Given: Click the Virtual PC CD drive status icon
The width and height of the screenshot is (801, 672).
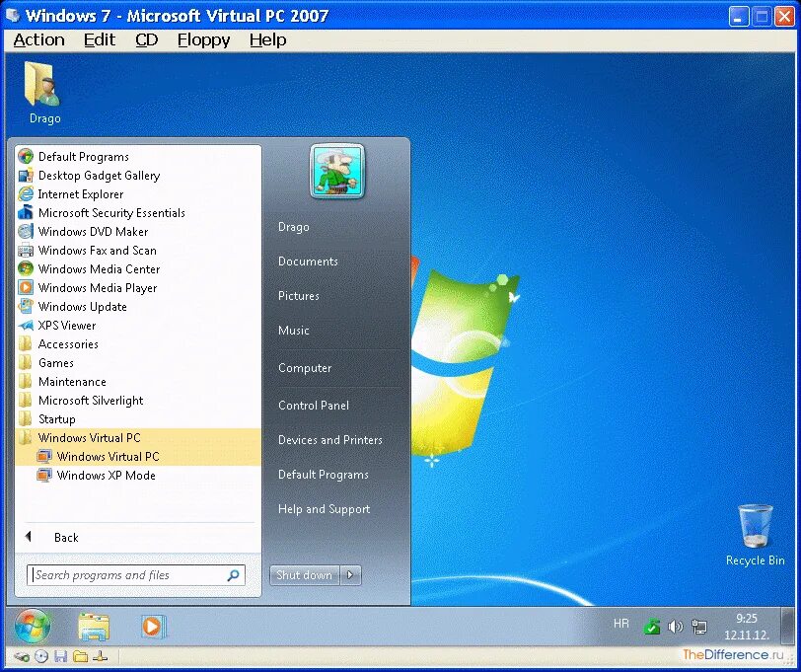Looking at the screenshot, I should pyautogui.click(x=41, y=656).
